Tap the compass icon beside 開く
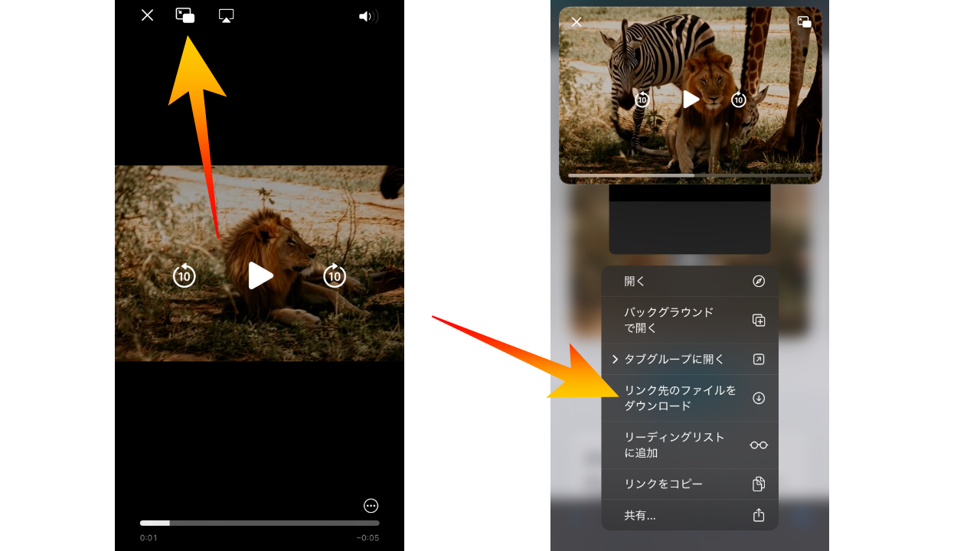The height and width of the screenshot is (551, 980). pos(758,281)
